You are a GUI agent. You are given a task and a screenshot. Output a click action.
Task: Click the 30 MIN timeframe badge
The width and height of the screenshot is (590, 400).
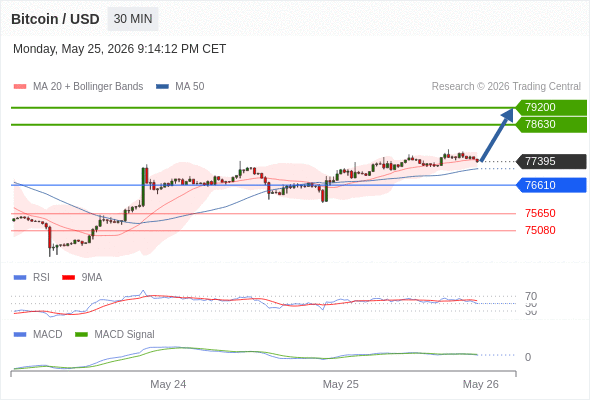(133, 19)
